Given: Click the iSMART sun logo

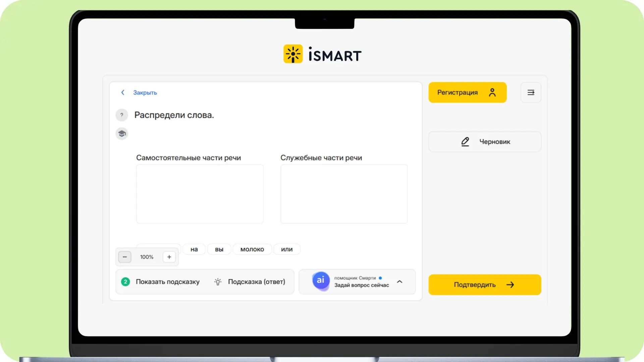Looking at the screenshot, I should point(293,54).
